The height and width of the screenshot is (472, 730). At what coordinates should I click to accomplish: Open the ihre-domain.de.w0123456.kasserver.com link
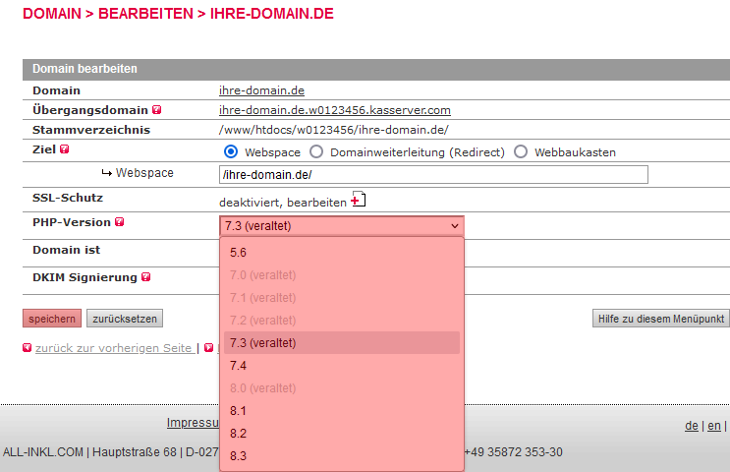[335, 110]
